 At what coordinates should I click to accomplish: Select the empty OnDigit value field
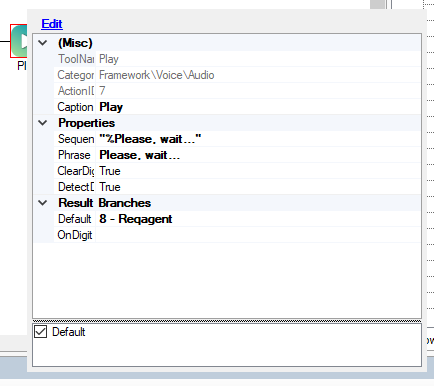pyautogui.click(x=258, y=235)
